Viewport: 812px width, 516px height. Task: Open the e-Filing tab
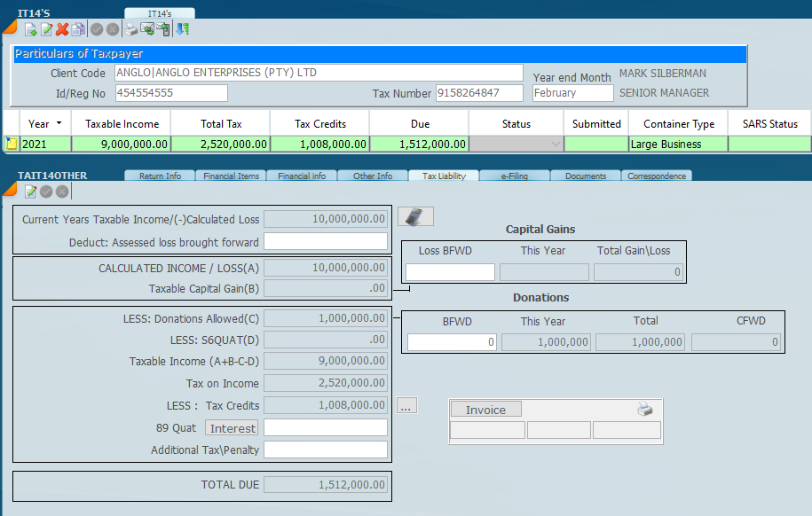(x=514, y=176)
